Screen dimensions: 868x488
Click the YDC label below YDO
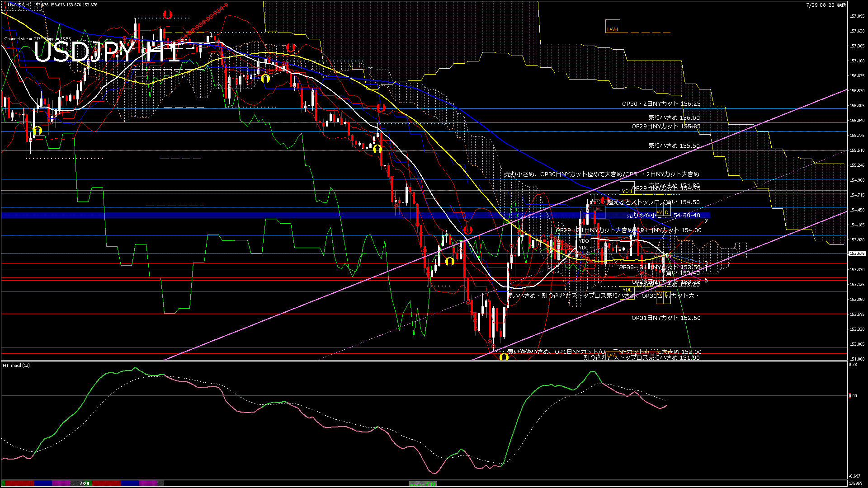tap(584, 248)
